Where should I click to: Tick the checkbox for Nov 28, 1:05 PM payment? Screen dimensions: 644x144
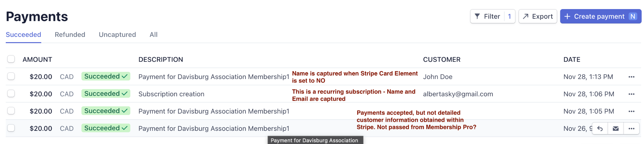tap(11, 111)
